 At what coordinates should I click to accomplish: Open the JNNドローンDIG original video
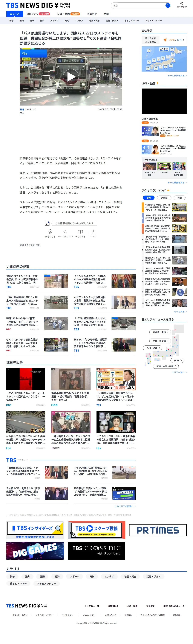(150, 169)
